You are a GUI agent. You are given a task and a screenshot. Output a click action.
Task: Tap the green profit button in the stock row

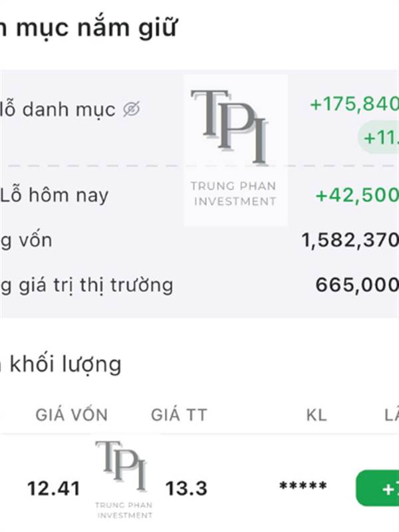[x=377, y=488]
